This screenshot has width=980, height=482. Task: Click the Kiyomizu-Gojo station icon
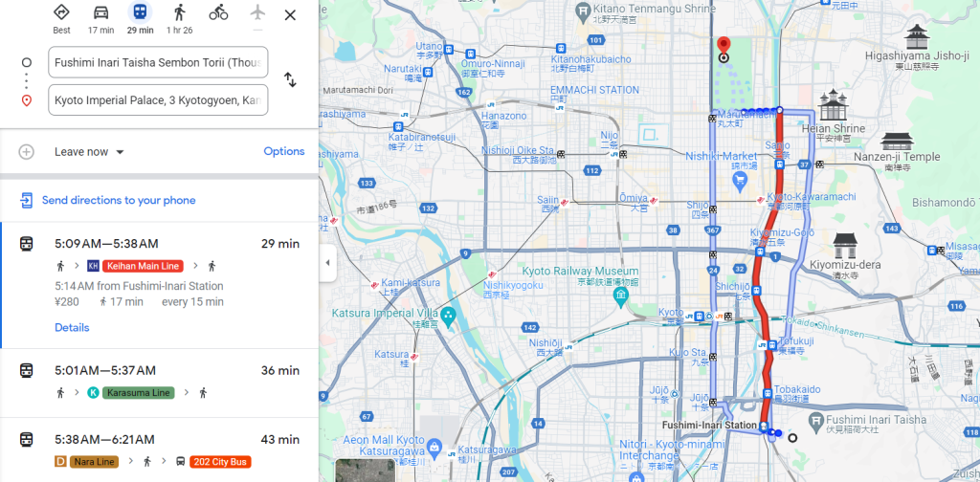point(759,252)
